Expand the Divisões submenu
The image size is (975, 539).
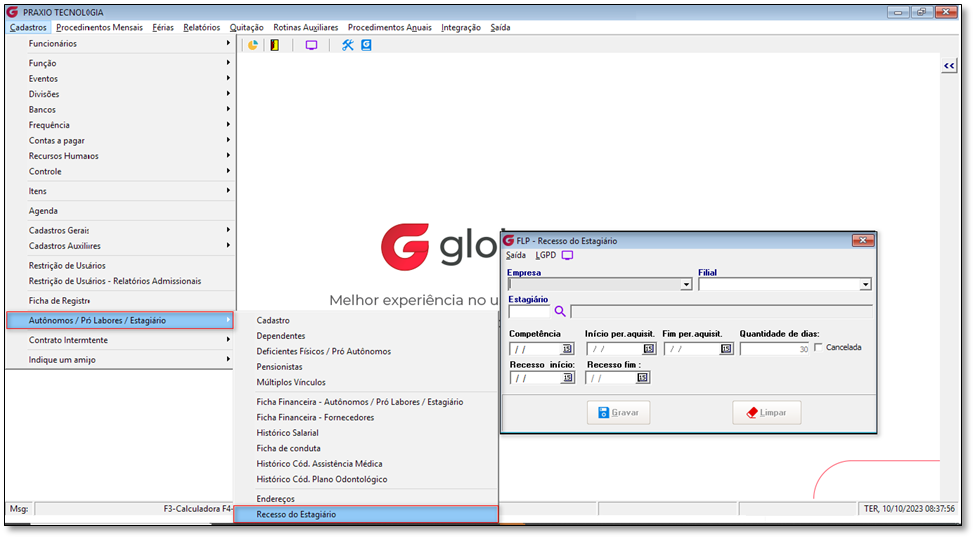120,94
